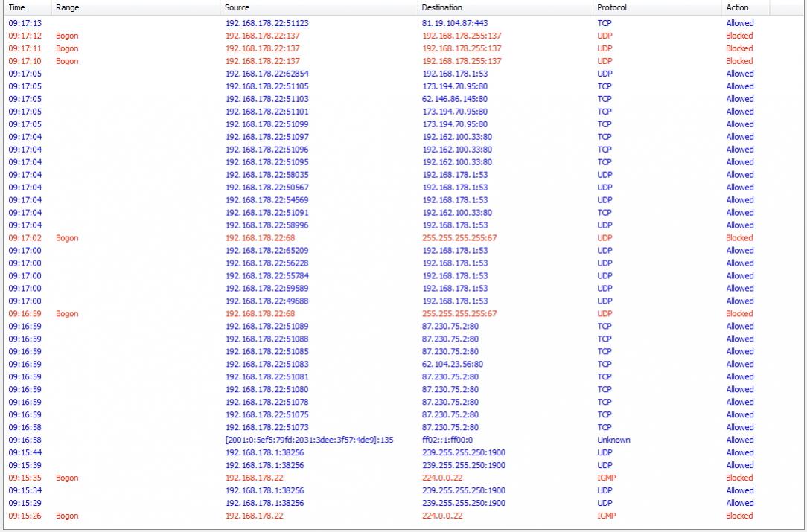Select destination 81.19.104.87:443
807x532 pixels.
pyautogui.click(x=455, y=23)
